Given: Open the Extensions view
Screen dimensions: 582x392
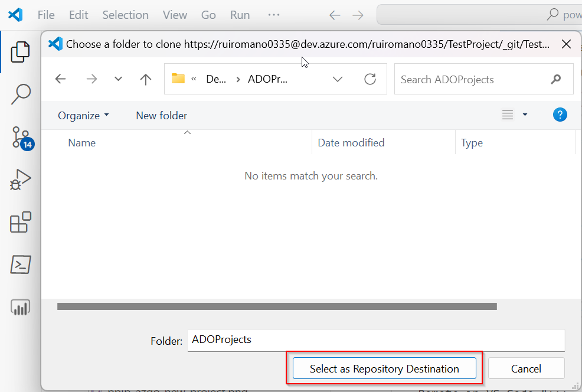Looking at the screenshot, I should (x=20, y=222).
